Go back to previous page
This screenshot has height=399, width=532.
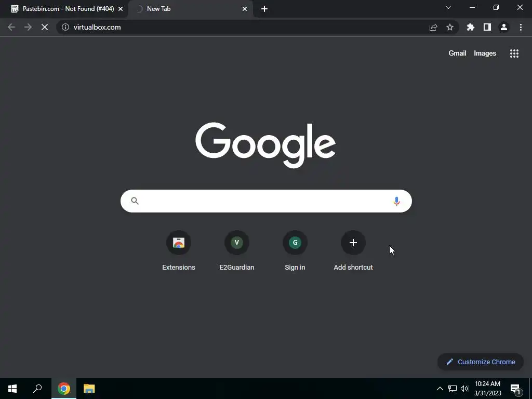11,27
